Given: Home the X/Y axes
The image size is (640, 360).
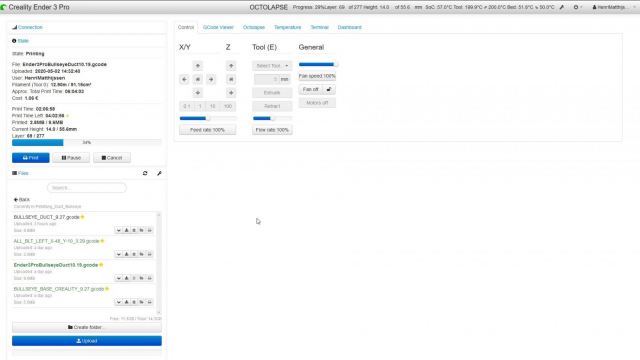Looking at the screenshot, I should point(198,79).
